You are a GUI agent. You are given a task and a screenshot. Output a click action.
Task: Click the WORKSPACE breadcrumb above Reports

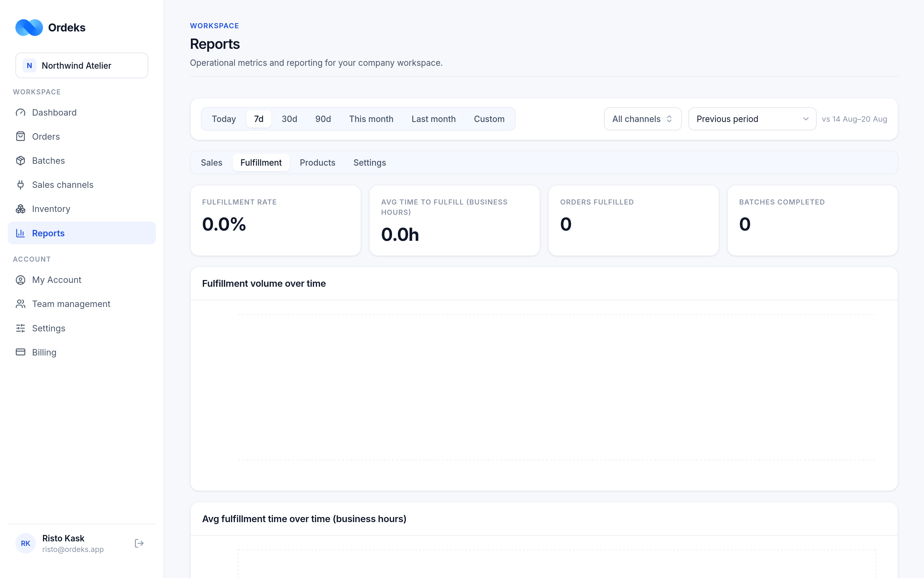pyautogui.click(x=215, y=26)
